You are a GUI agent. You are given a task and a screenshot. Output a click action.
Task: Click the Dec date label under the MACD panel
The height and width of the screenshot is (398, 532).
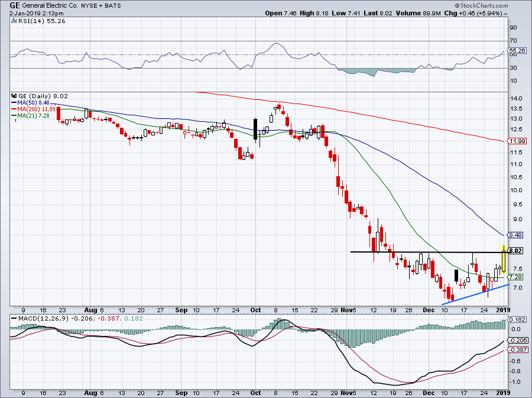coord(429,393)
